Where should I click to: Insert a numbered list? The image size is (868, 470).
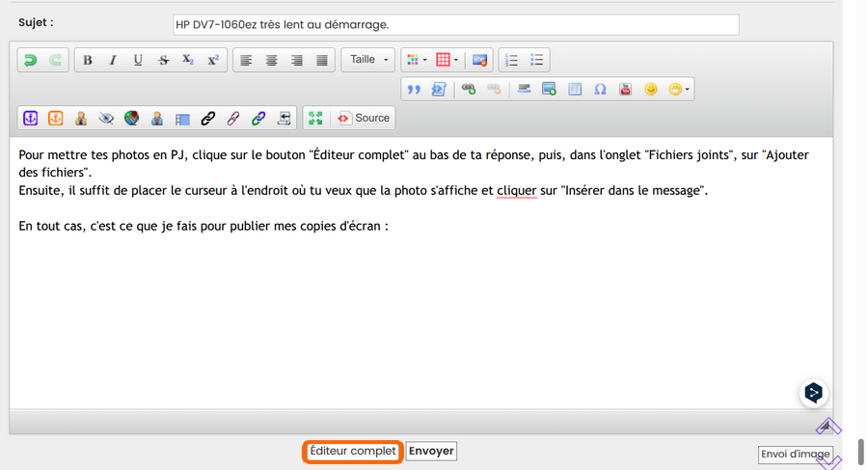512,60
